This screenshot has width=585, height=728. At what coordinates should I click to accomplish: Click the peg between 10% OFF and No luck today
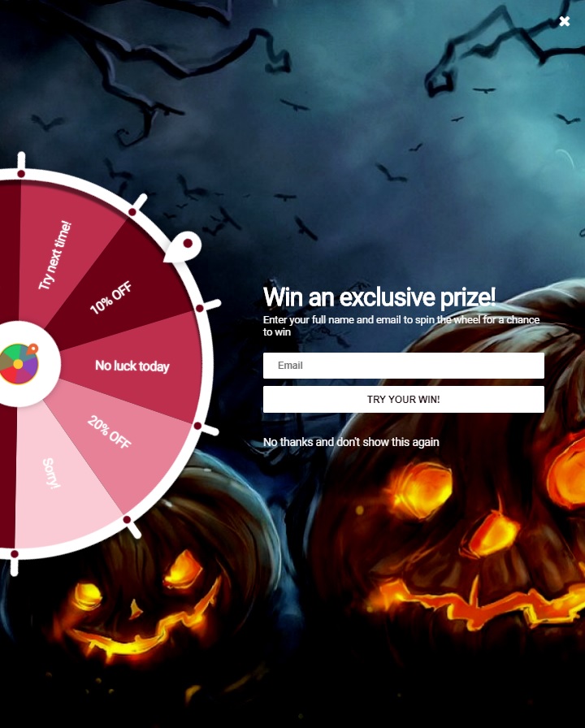coord(200,308)
